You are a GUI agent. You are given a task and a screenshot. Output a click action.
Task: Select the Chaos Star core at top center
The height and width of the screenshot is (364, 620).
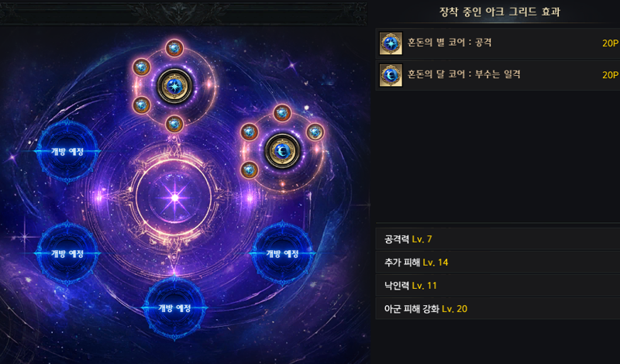pyautogui.click(x=174, y=86)
